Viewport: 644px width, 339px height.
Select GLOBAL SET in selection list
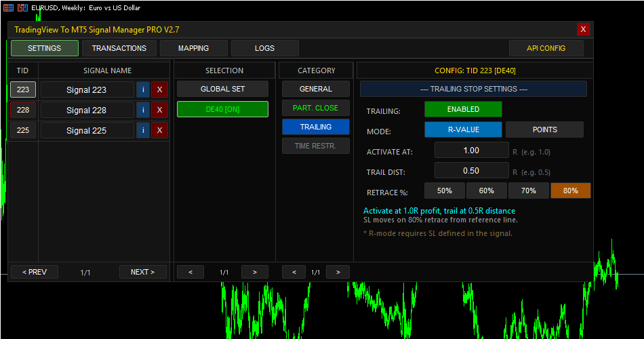coord(222,89)
